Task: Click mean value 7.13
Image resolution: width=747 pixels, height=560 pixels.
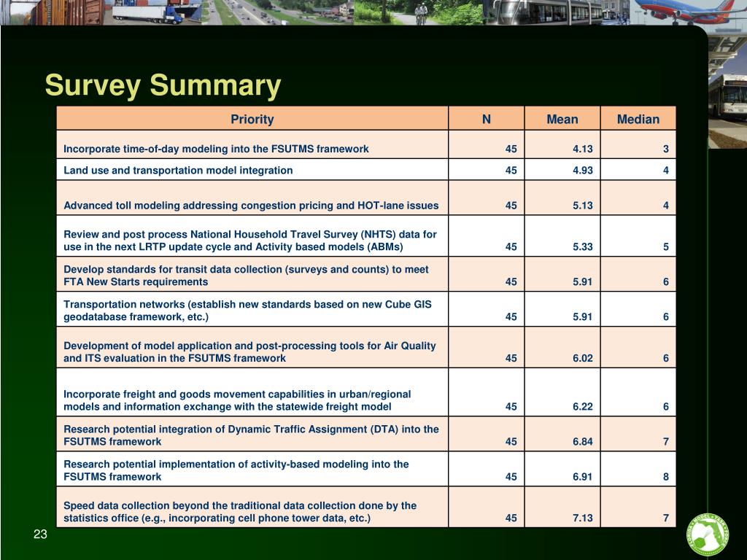Action: (x=583, y=518)
